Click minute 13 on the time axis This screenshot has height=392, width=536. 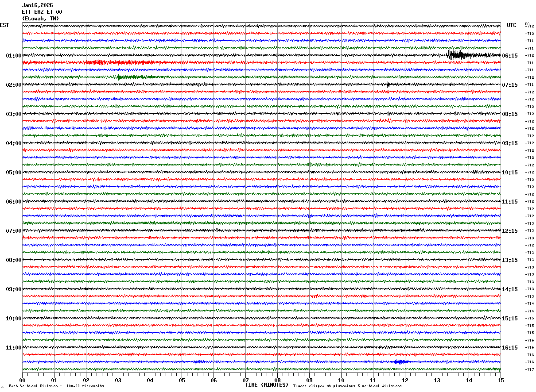437,380
